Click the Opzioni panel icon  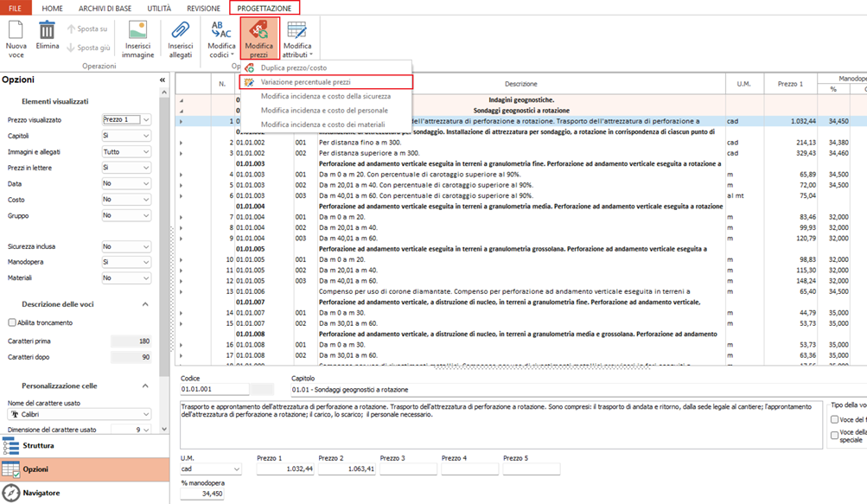[10, 469]
